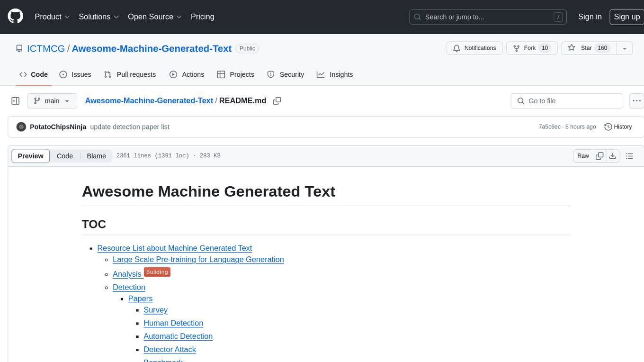Sign in to GitHub
This screenshot has width=644, height=362.
point(590,17)
